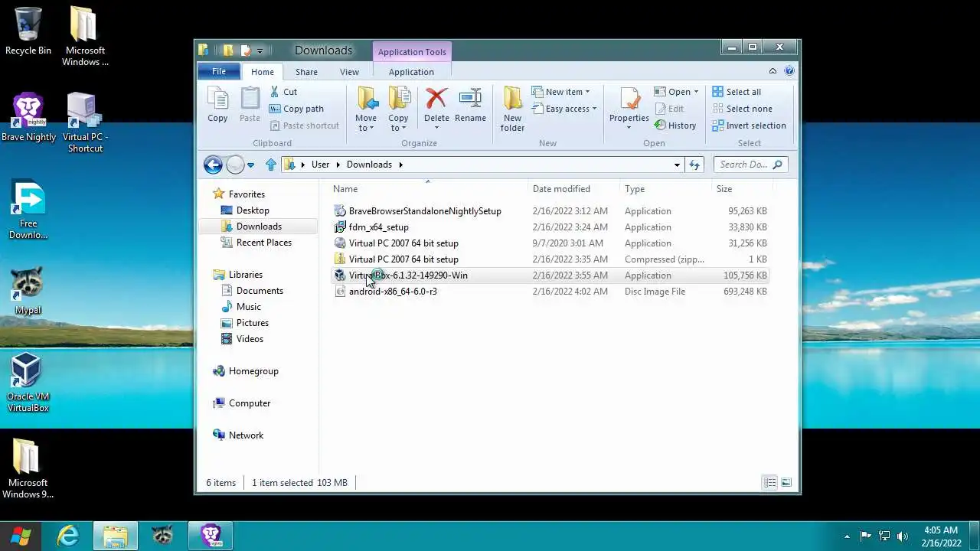The image size is (980, 551).
Task: Click Select all in ribbon
Action: (x=737, y=92)
